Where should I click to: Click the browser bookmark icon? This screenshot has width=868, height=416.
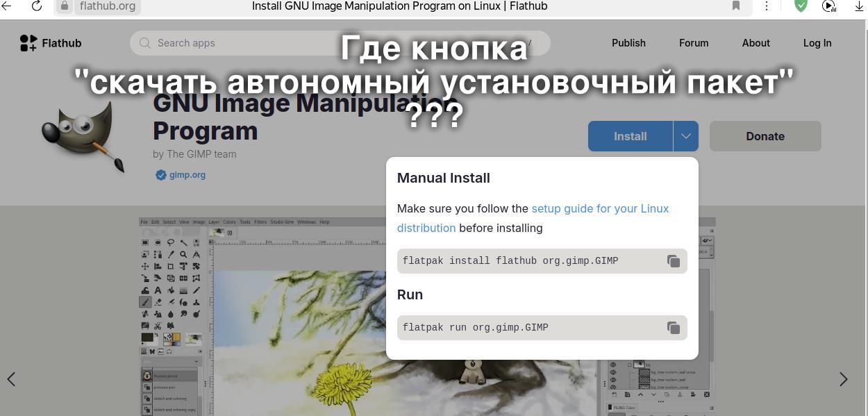pos(736,6)
